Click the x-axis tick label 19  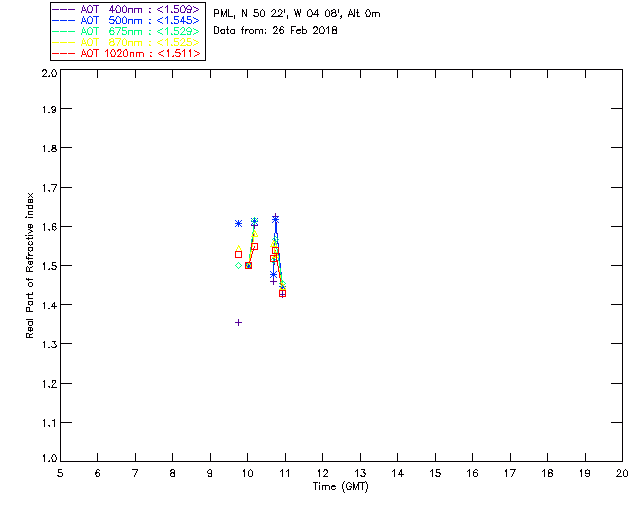[x=585, y=473]
